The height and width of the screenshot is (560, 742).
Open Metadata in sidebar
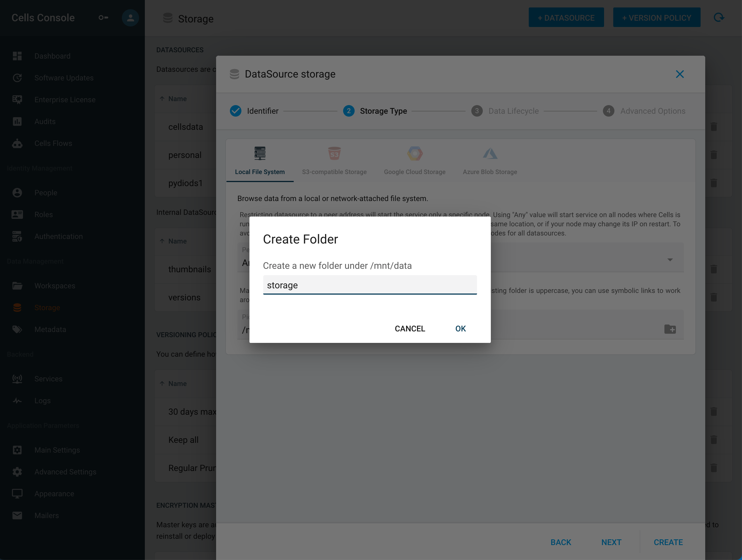coord(50,329)
